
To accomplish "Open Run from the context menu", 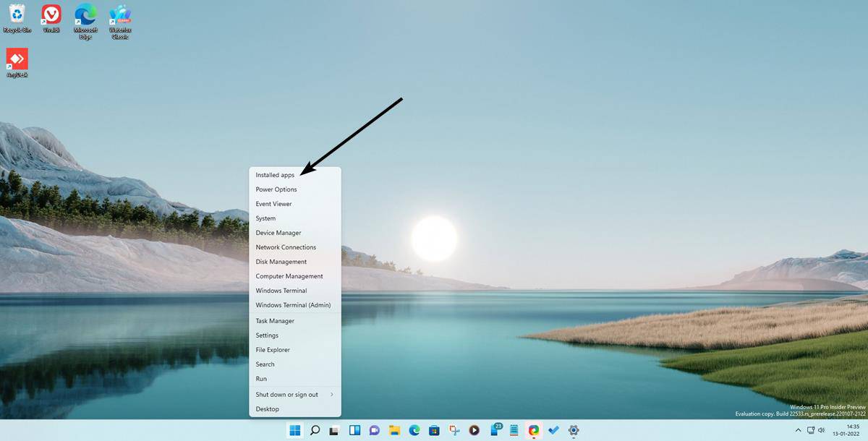I will (x=295, y=379).
